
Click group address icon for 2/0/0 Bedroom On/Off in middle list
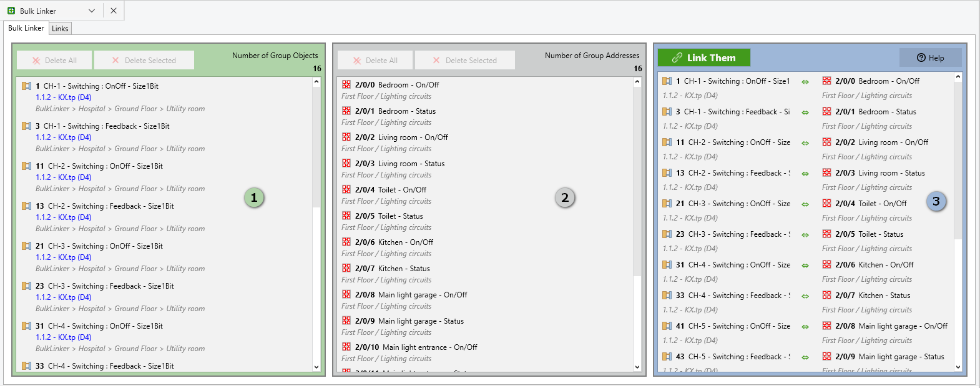pyautogui.click(x=346, y=84)
